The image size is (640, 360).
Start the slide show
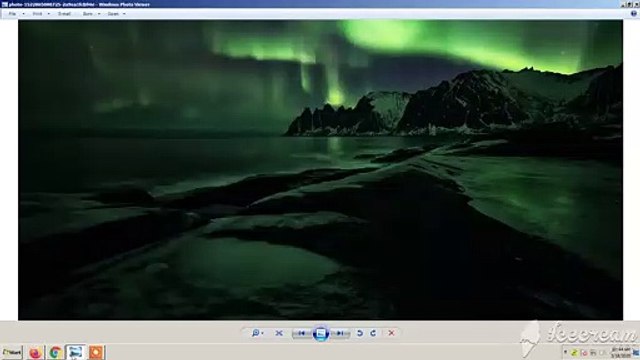coord(321,333)
